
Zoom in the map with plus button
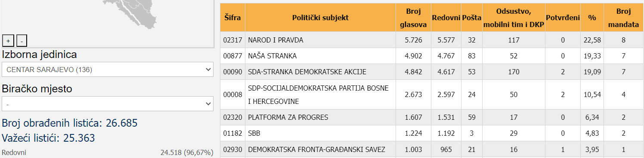click(8, 41)
